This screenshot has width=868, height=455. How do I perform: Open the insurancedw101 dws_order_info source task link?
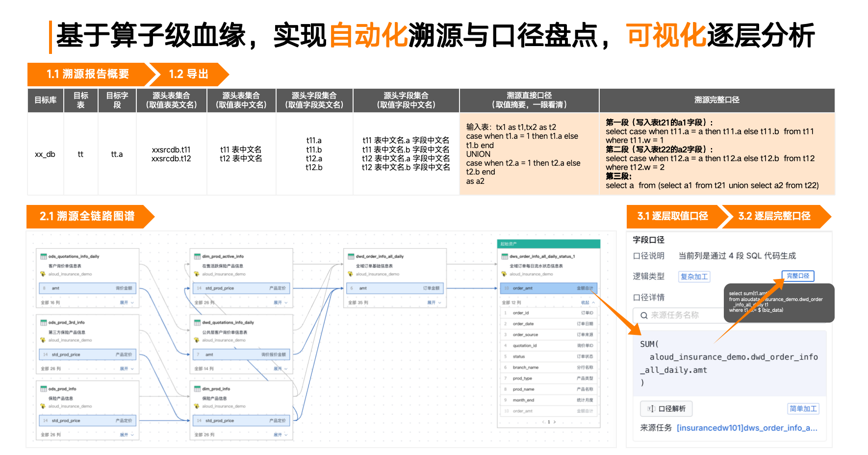tap(746, 428)
